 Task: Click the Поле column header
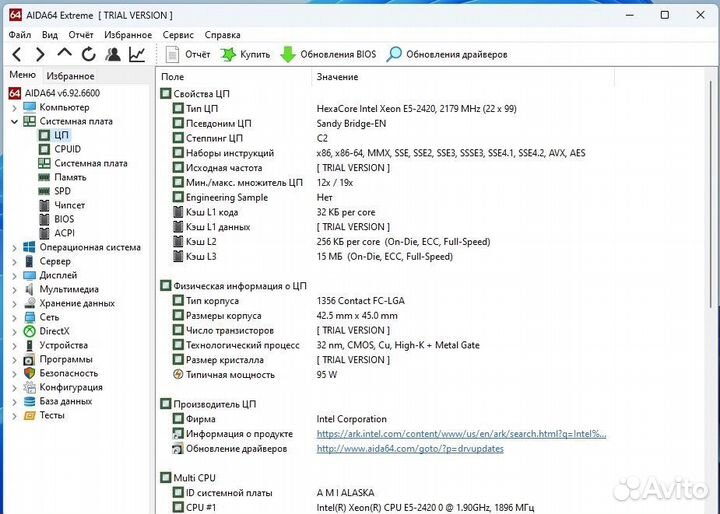(234, 77)
